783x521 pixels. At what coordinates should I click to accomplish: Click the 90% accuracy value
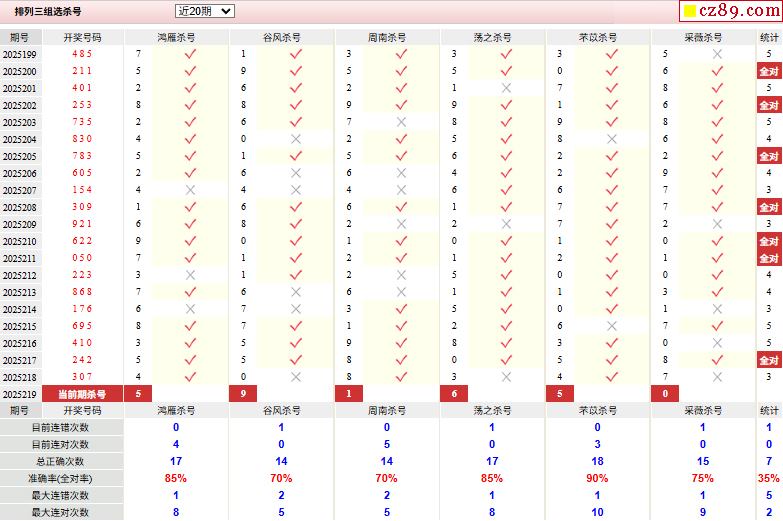597,478
